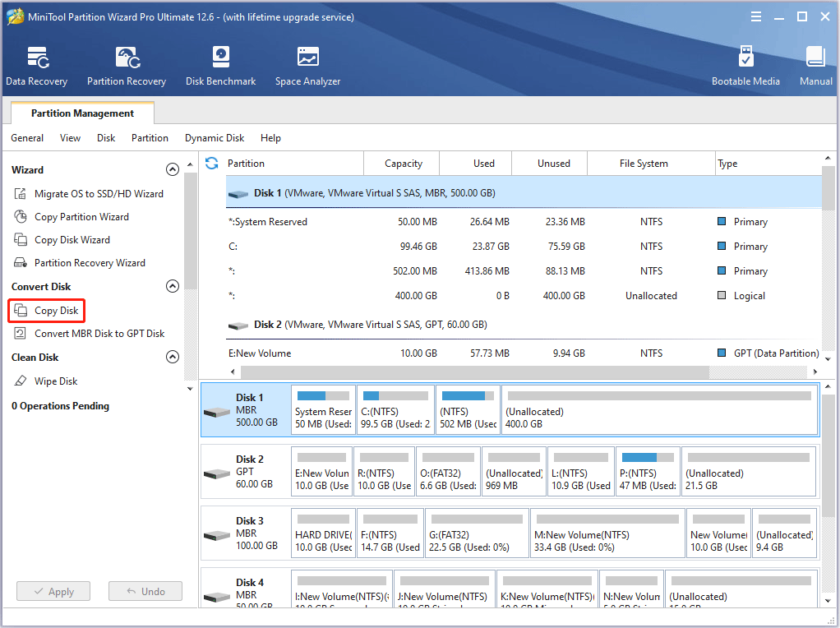Select System Reserved block on Disk 1 map

[x=324, y=410]
